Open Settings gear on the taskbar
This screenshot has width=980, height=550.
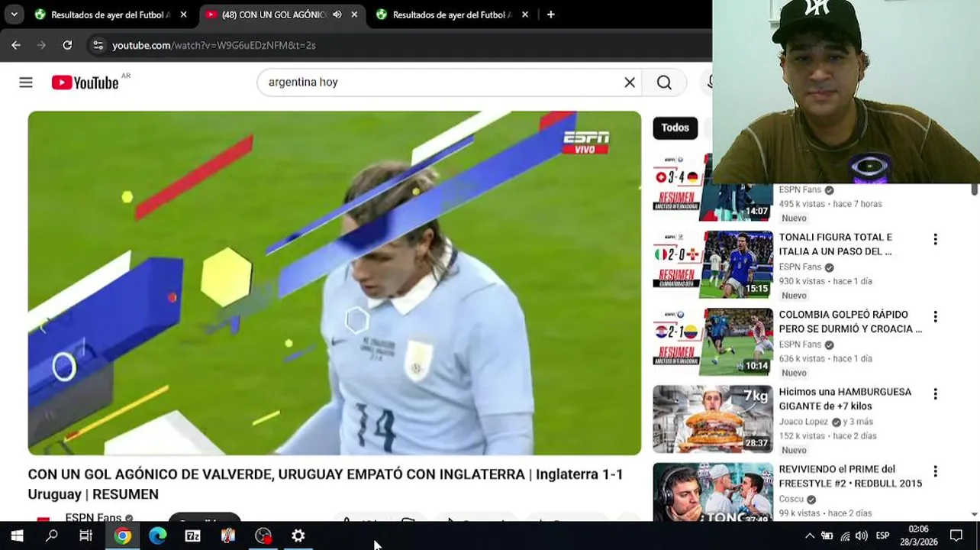298,536
